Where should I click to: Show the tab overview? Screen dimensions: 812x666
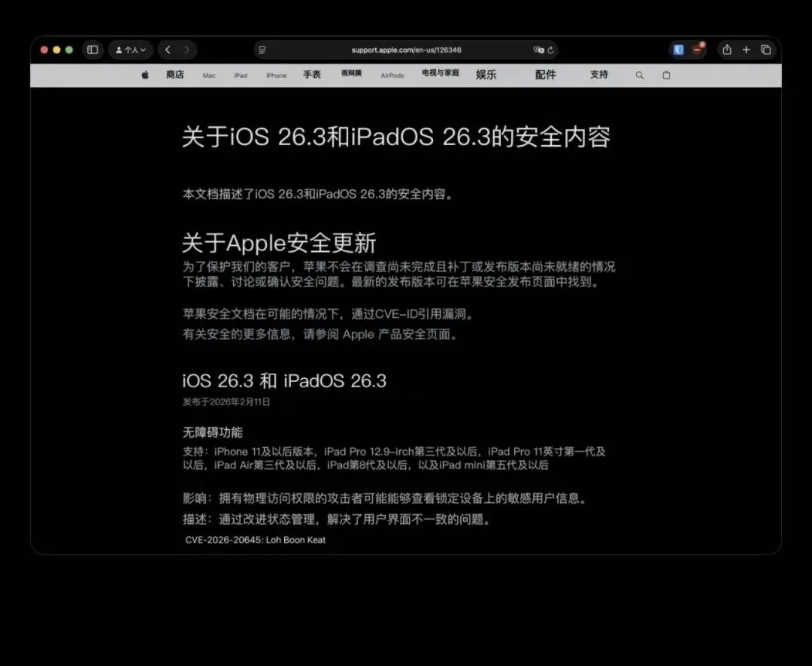(766, 50)
